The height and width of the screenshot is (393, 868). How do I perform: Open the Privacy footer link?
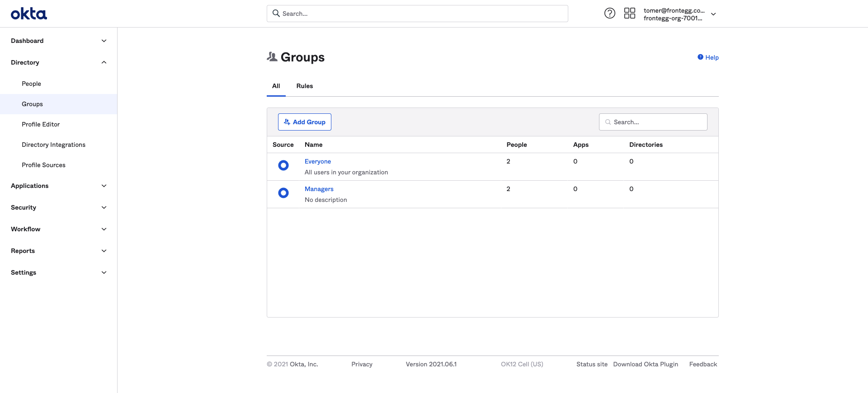pos(362,364)
